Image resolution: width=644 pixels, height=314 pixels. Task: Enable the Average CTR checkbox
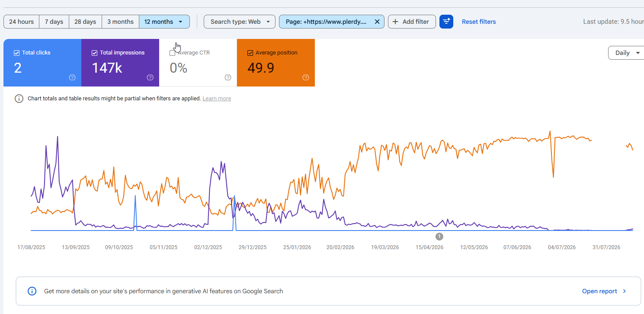click(x=173, y=53)
